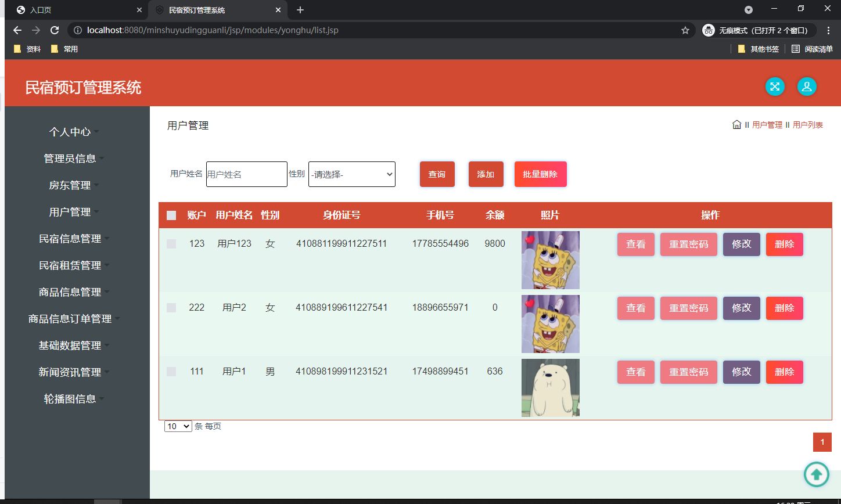
Task: Click the 用户姓名 search input field
Action: coord(247,174)
